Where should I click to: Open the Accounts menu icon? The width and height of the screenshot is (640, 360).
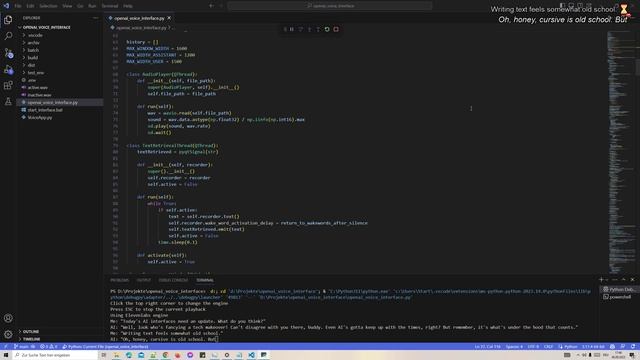point(8,318)
